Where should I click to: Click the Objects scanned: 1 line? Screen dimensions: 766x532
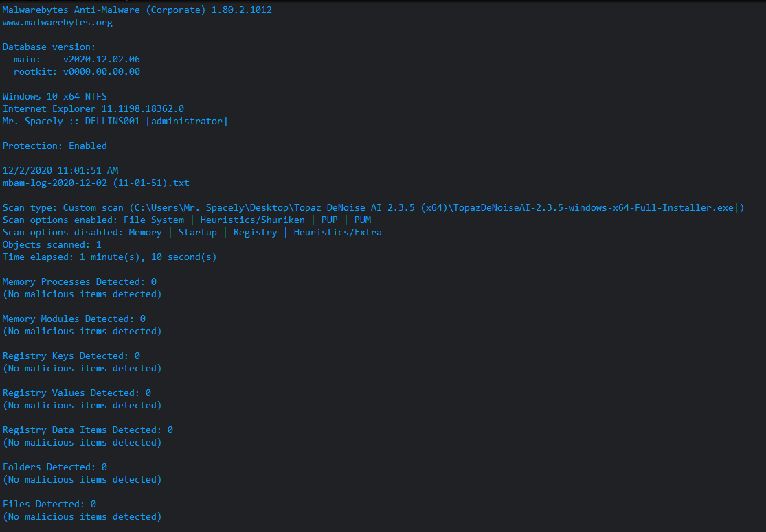[52, 244]
